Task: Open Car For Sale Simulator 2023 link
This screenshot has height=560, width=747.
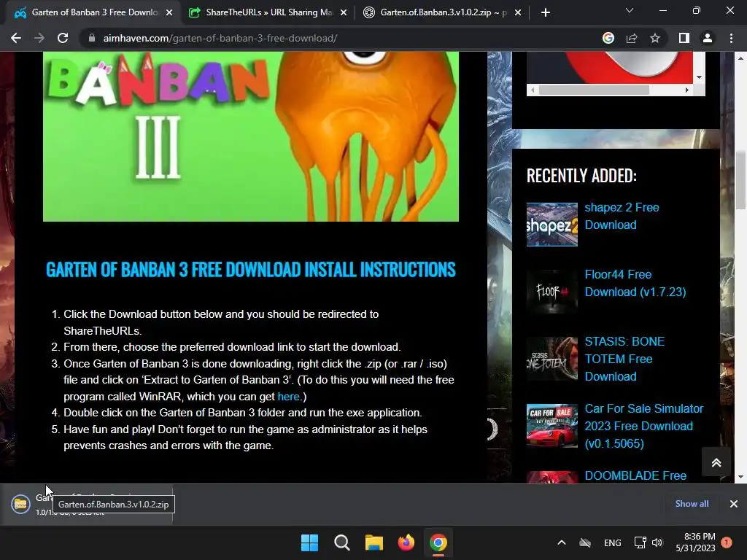Action: tap(643, 426)
